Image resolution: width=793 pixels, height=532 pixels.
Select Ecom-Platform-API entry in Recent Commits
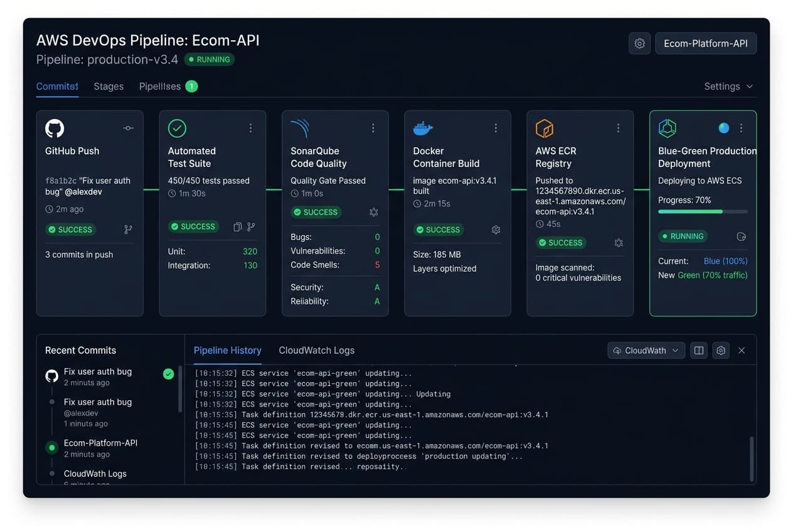pos(100,448)
